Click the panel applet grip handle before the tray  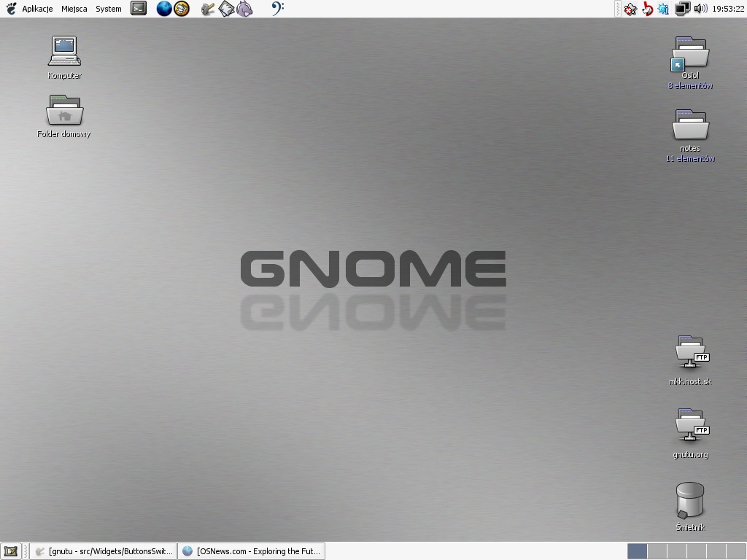(x=617, y=9)
